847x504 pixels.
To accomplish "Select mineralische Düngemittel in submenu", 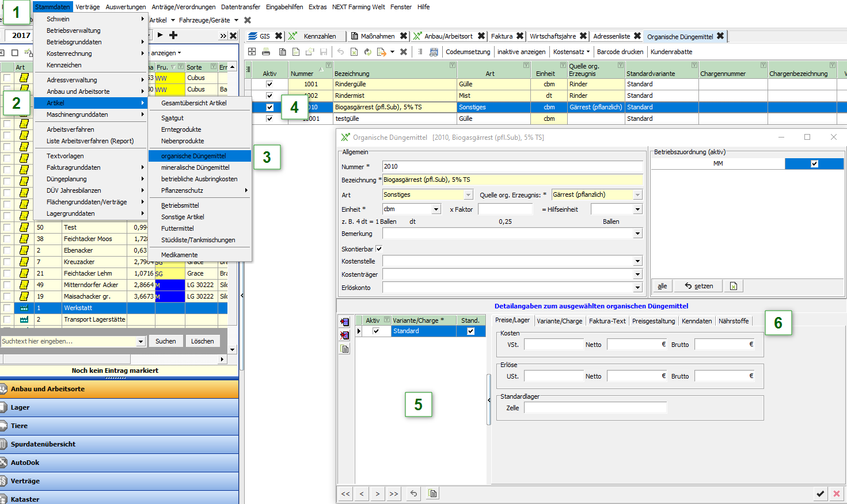I will [x=195, y=167].
